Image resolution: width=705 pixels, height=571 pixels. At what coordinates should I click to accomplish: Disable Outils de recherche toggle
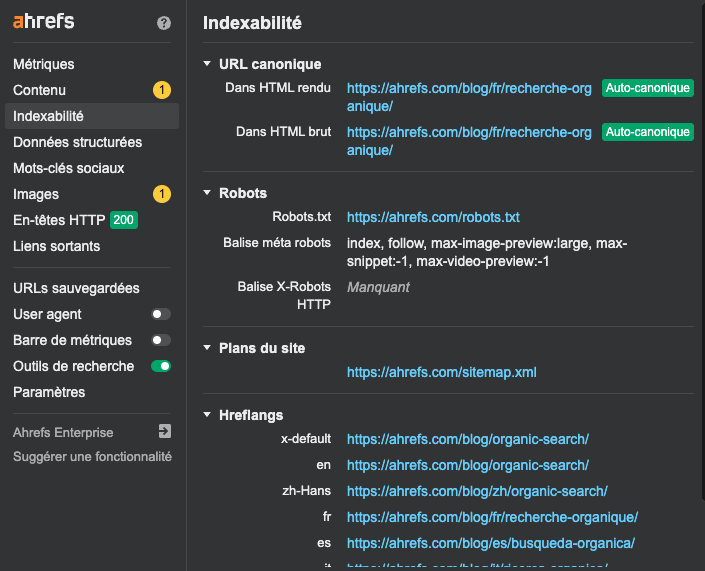(161, 366)
